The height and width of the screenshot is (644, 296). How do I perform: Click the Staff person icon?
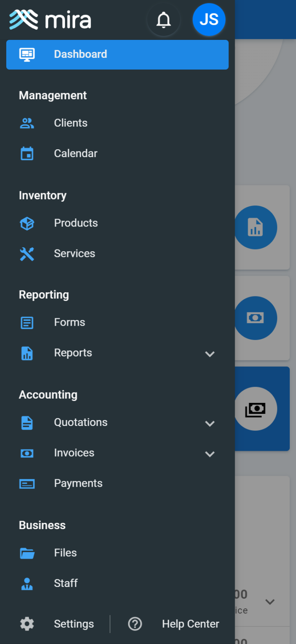(27, 584)
